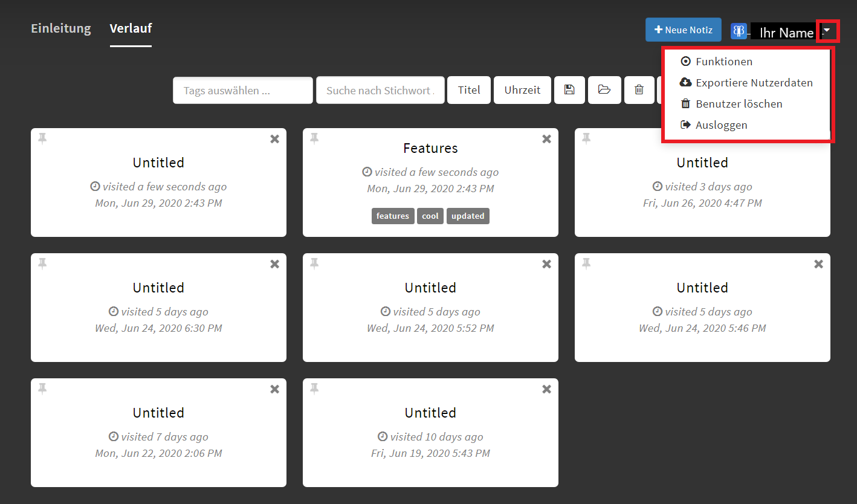The height and width of the screenshot is (504, 857).
Task: Click the Suche nach Stichwort search field
Action: click(x=380, y=90)
